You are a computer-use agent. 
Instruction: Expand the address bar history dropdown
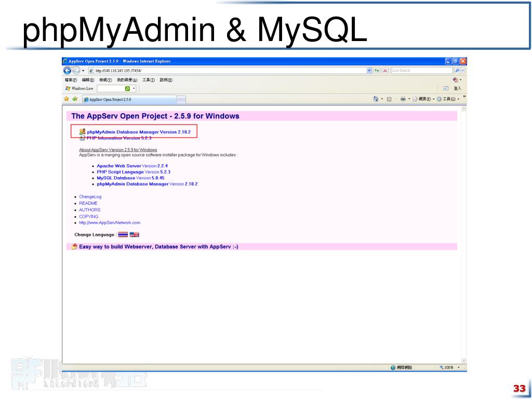pos(369,71)
